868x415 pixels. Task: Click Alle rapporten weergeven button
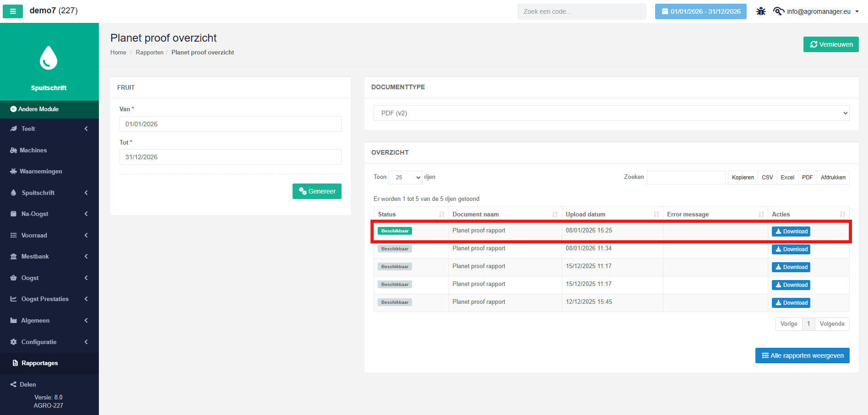coord(803,356)
